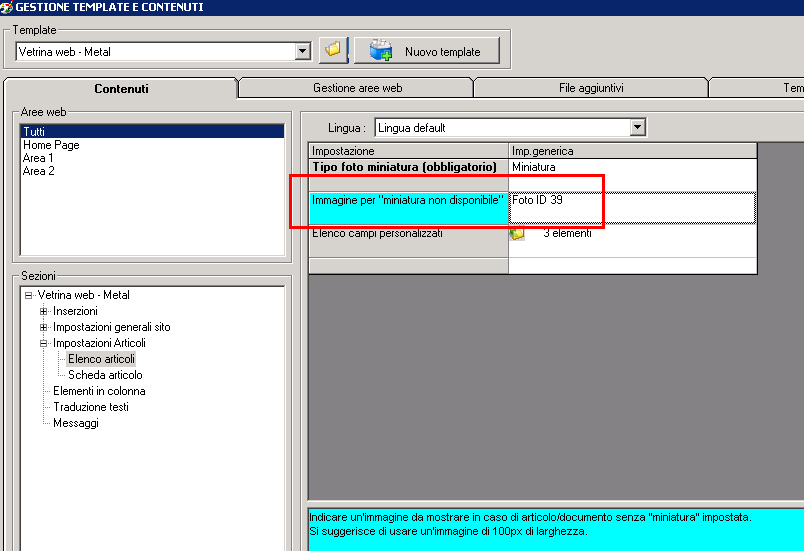Click the Nuovo template button
804x551 pixels.
point(427,50)
